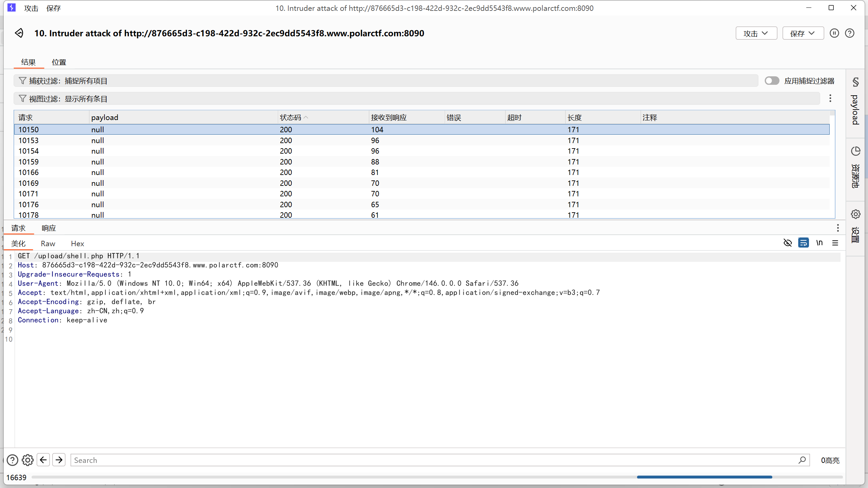Open results table three-dot options menu
The width and height of the screenshot is (868, 488).
point(830,98)
